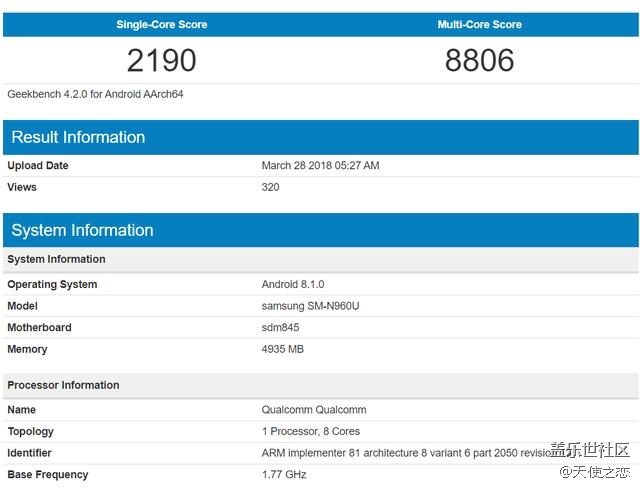Click the Upload Date row label
The image size is (640, 495).
pos(38,165)
